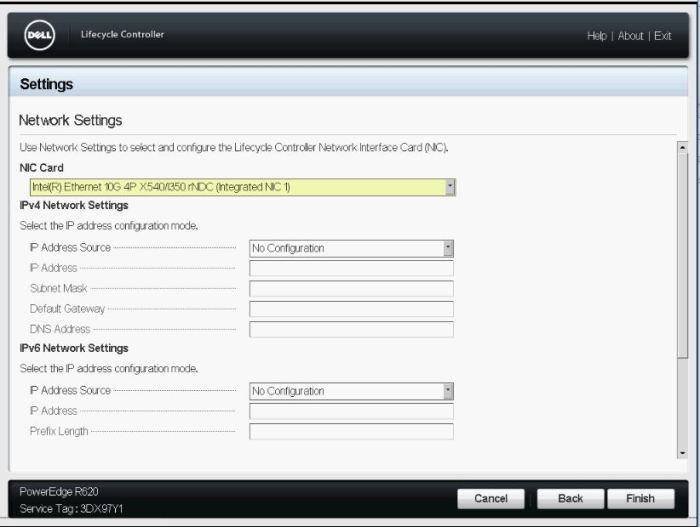700x527 pixels.
Task: Click the IPv6 IP Address field
Action: [351, 411]
